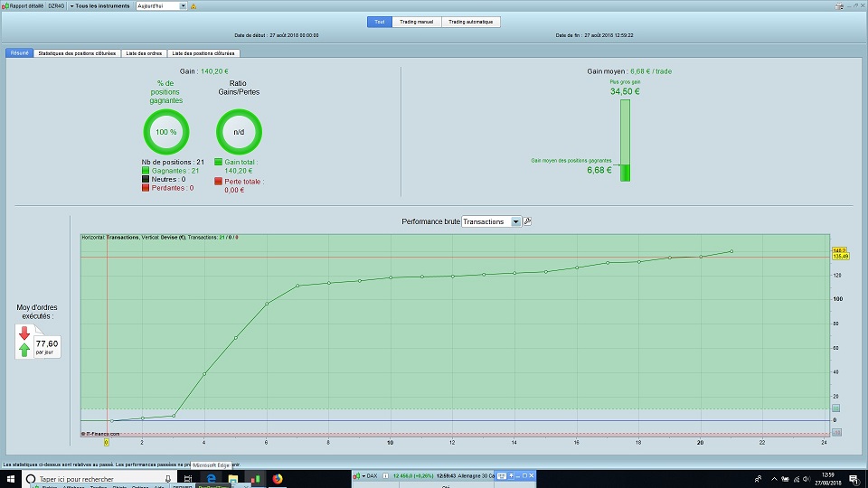Click the red down arrow order icon
The width and height of the screenshot is (868, 488).
24,333
